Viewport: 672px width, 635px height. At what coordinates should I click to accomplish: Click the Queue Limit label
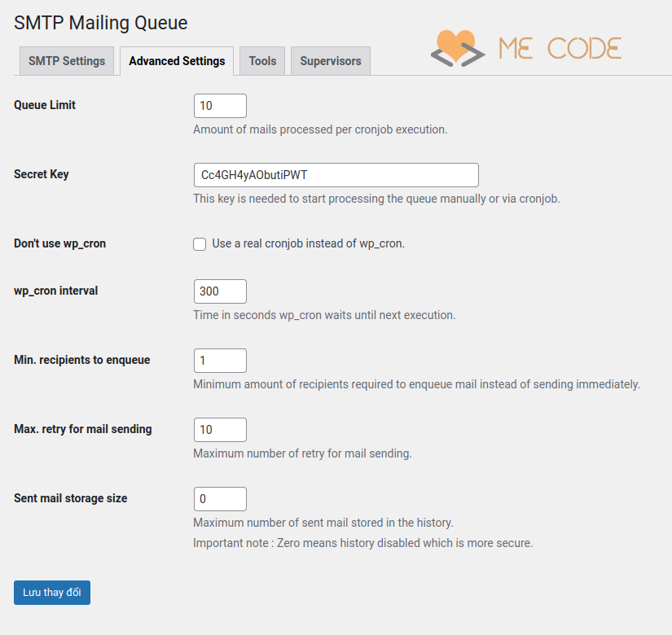[x=45, y=105]
